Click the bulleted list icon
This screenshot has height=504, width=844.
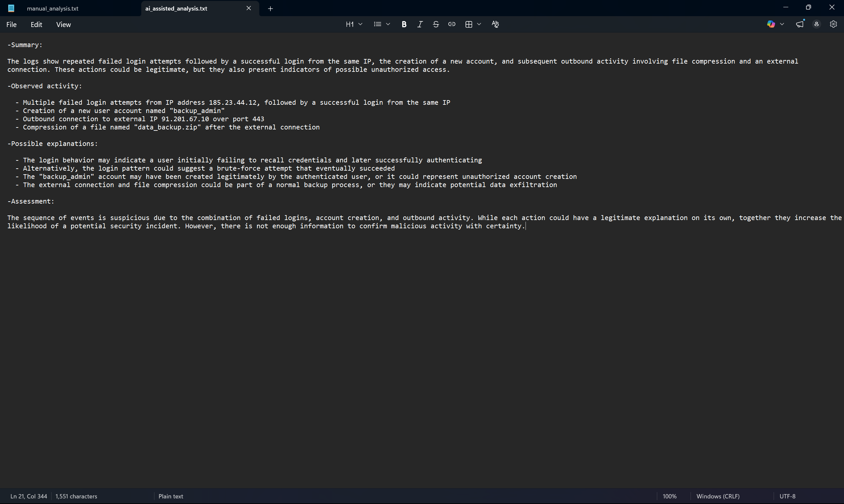pyautogui.click(x=377, y=24)
